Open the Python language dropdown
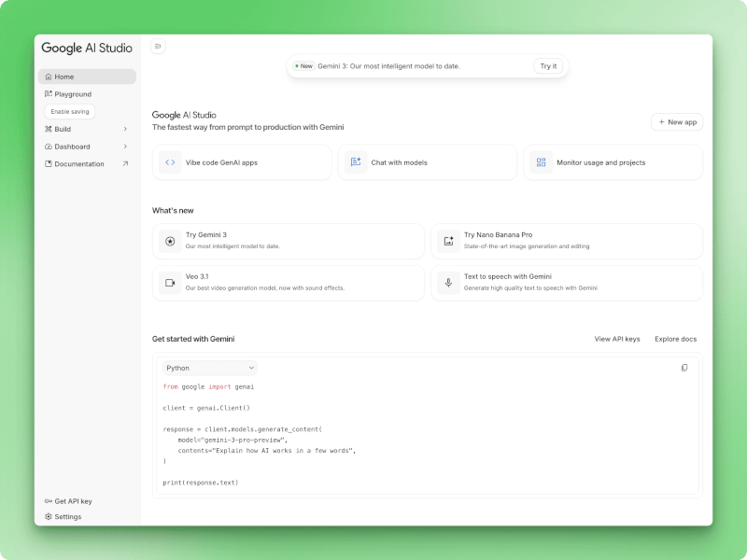The image size is (747, 560). 209,368
